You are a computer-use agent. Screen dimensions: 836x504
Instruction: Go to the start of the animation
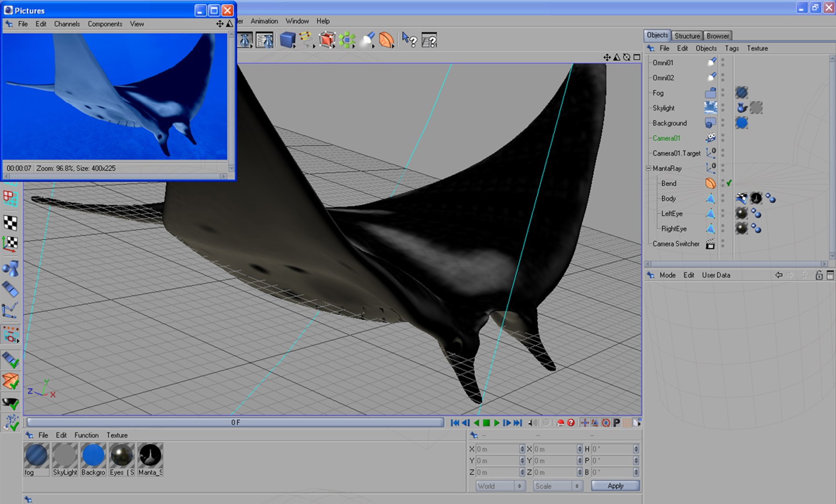tap(455, 423)
